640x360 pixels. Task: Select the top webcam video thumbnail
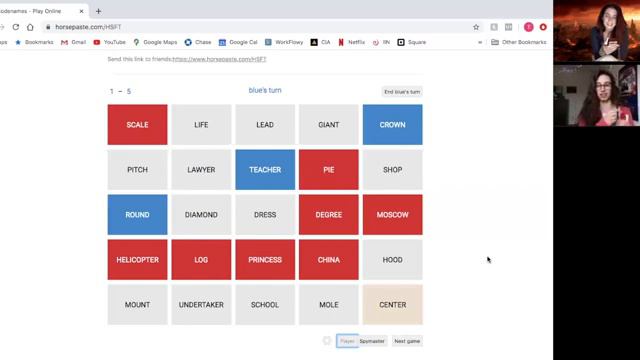click(x=597, y=31)
